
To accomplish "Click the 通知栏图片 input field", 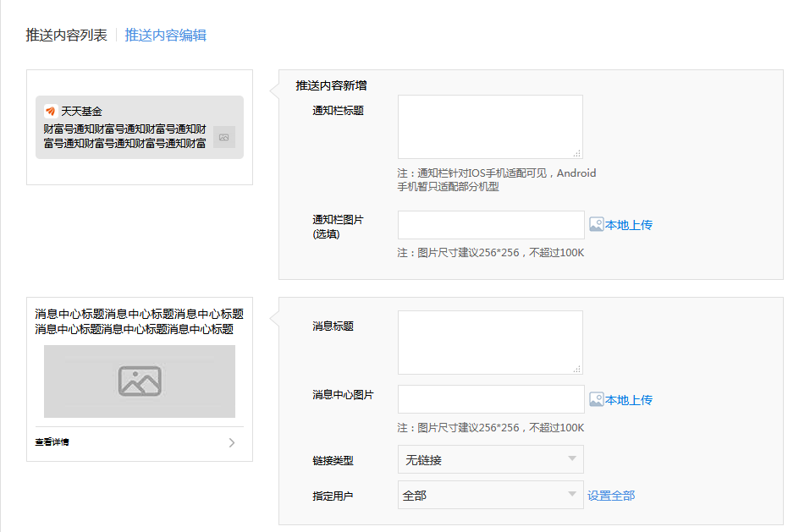I will [x=491, y=225].
